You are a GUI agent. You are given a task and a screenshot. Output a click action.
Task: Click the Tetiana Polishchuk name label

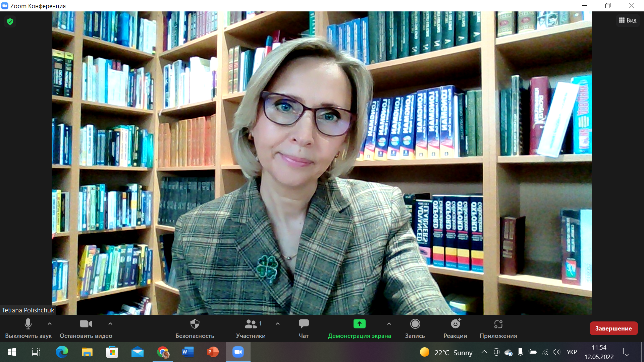28,310
